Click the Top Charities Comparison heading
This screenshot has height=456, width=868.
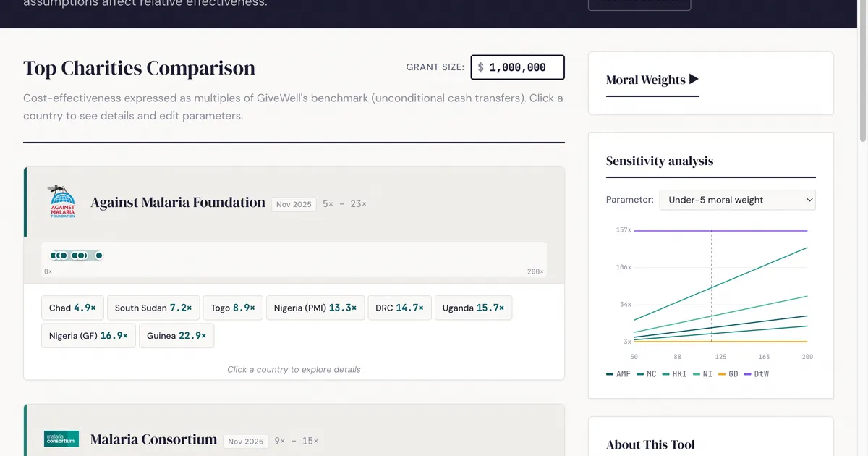[x=139, y=68]
